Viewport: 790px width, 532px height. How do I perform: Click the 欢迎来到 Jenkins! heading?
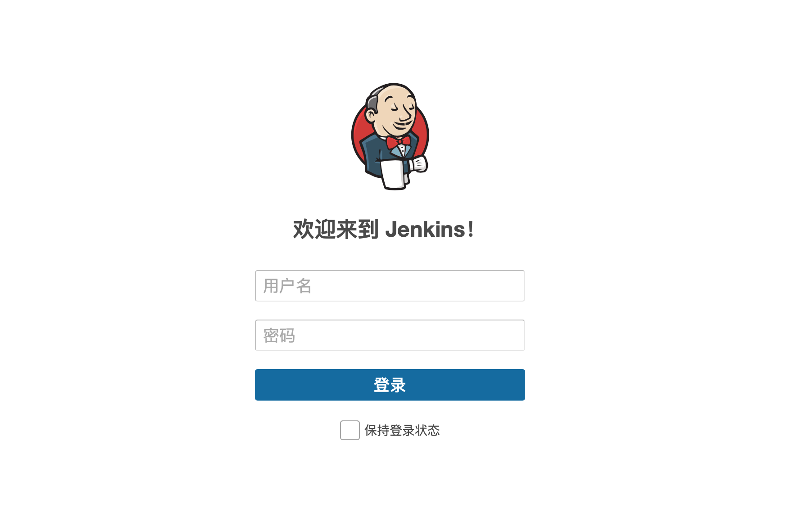click(383, 229)
